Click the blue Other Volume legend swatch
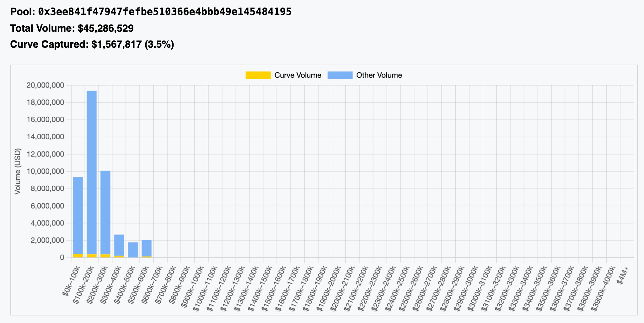This screenshot has height=323, width=644. [x=340, y=75]
